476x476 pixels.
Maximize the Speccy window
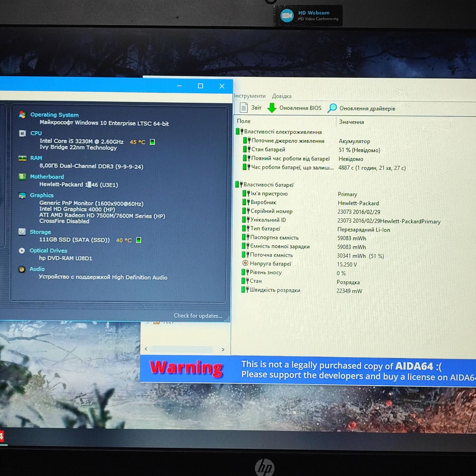pyautogui.click(x=200, y=86)
